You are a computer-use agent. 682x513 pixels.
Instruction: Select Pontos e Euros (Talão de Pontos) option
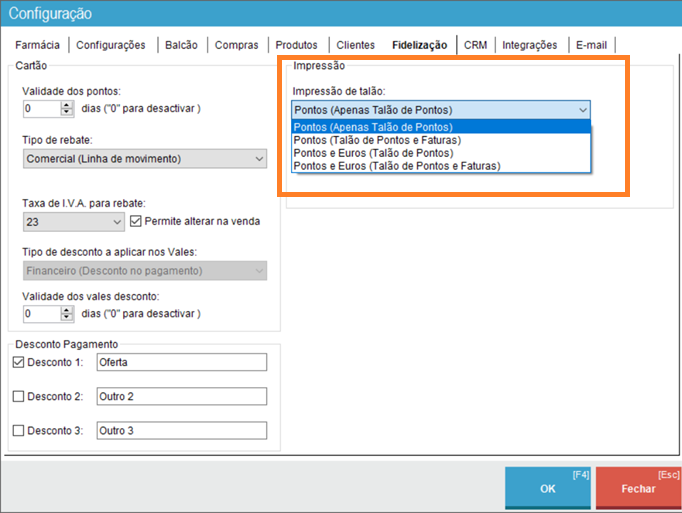372,153
